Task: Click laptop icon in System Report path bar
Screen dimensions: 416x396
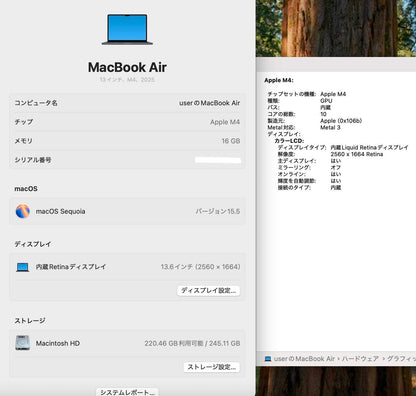Action: (268, 359)
